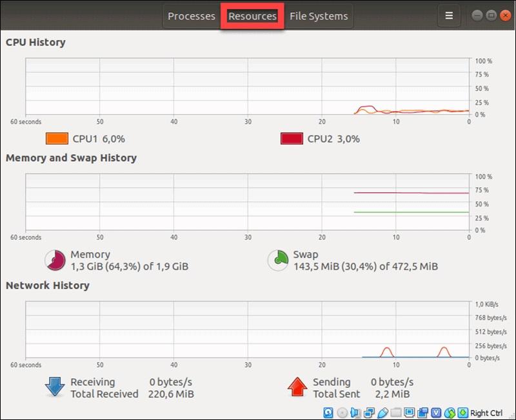The image size is (516, 420).
Task: Click the 256 bytes/s network axis label
Action: [x=491, y=346]
